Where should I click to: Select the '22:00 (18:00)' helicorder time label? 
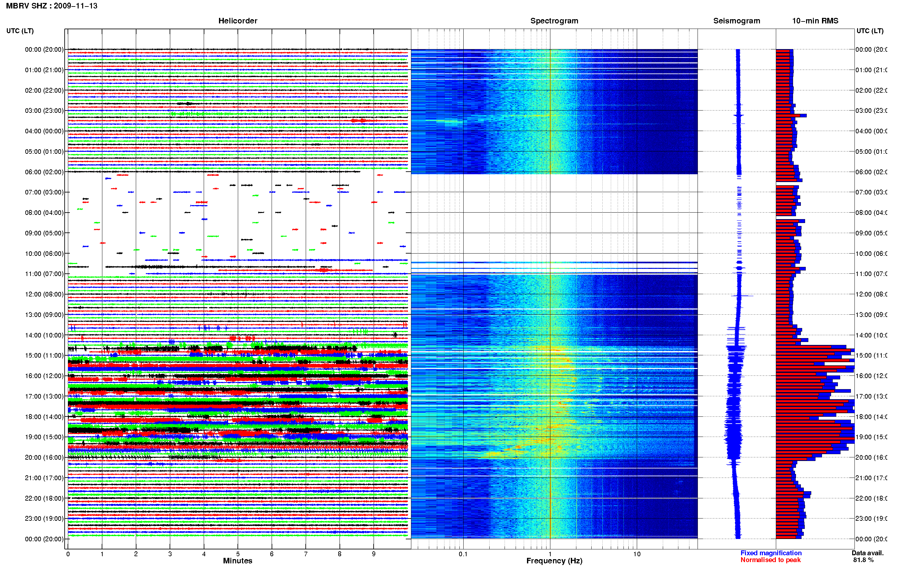click(x=44, y=498)
